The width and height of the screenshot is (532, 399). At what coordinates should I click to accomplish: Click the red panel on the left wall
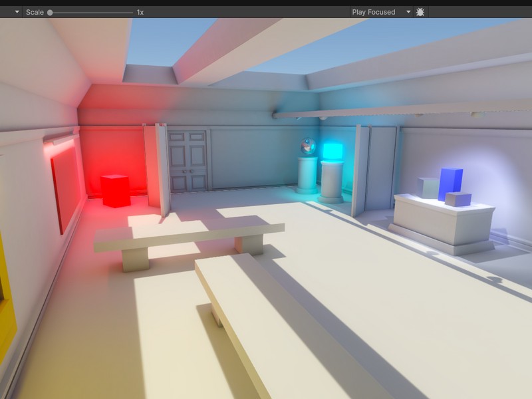[x=67, y=186]
